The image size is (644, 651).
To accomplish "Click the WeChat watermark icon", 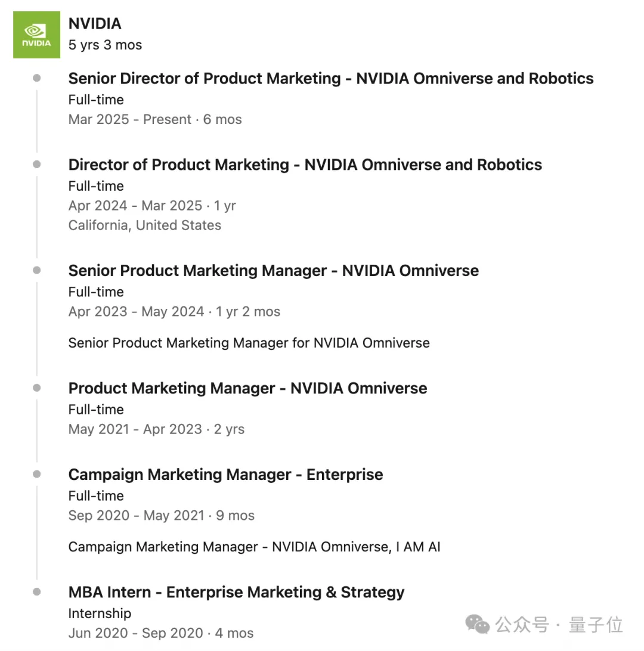I will pos(478,624).
